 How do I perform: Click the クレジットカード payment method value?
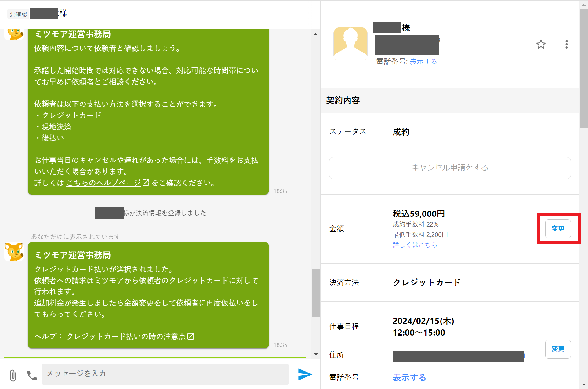tap(426, 282)
